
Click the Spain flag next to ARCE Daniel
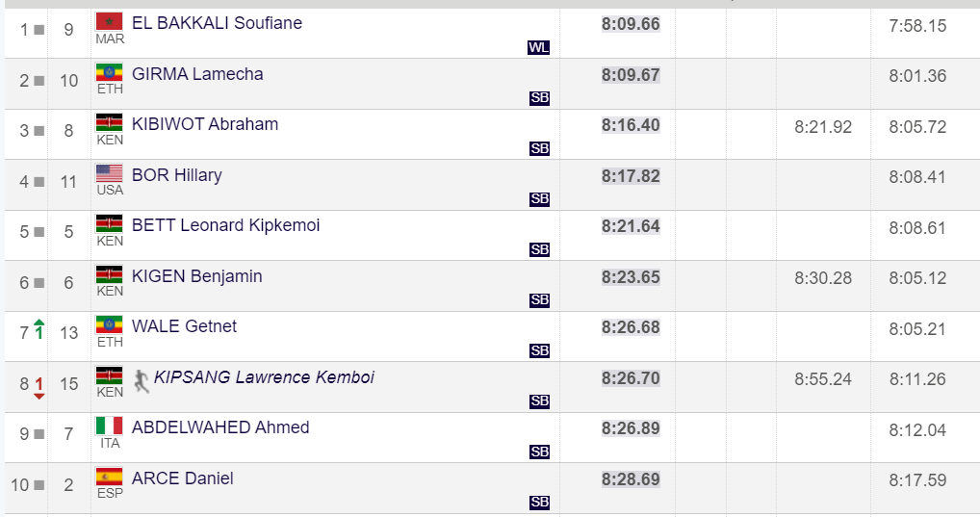tap(109, 477)
